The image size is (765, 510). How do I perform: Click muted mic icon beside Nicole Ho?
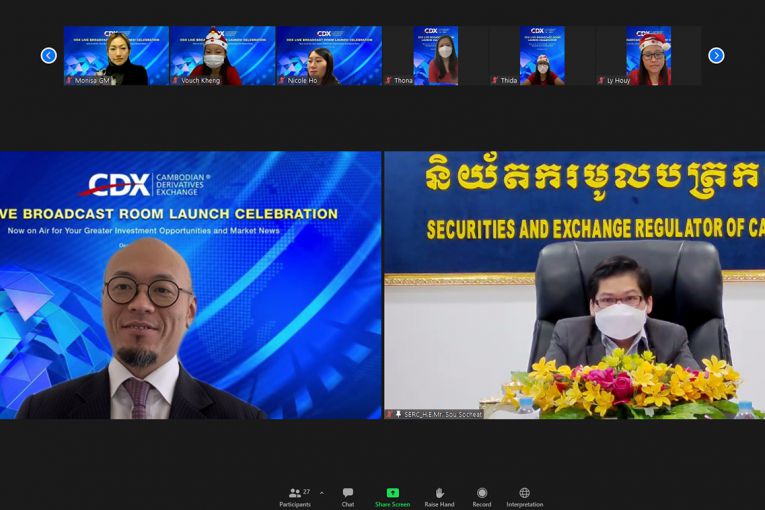click(x=282, y=81)
